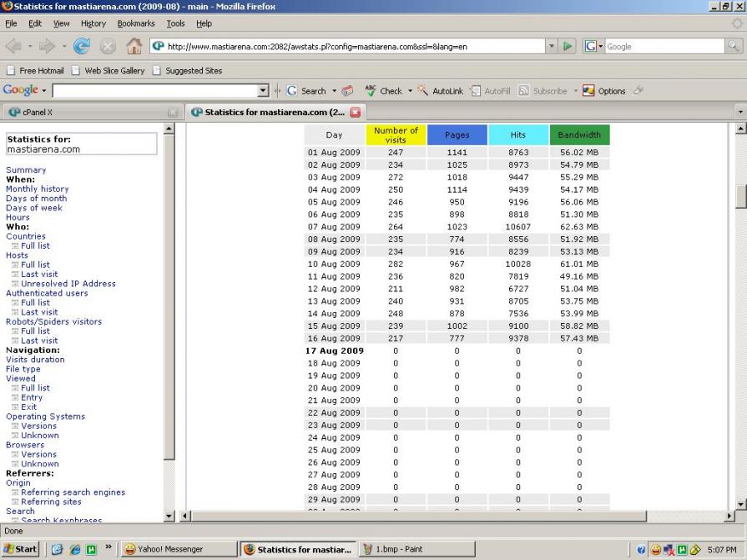Click the search magnifier icon in search box
This screenshot has width=747, height=560.
734,47
